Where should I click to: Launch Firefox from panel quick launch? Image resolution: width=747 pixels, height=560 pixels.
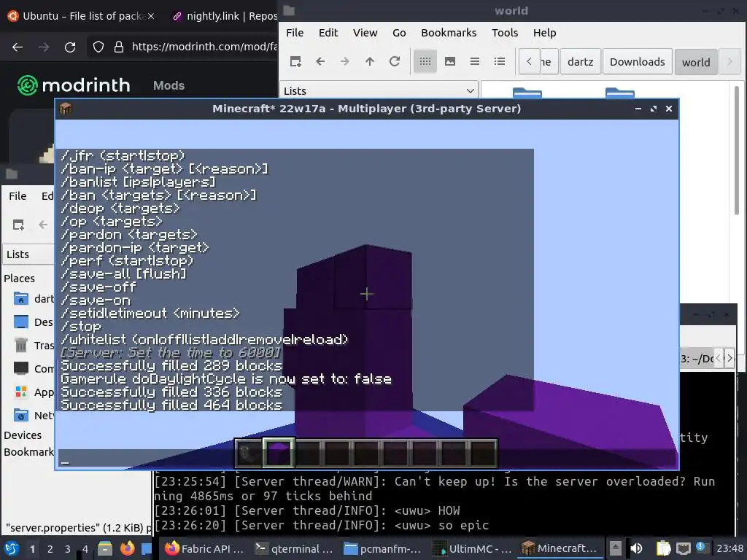pos(127,548)
